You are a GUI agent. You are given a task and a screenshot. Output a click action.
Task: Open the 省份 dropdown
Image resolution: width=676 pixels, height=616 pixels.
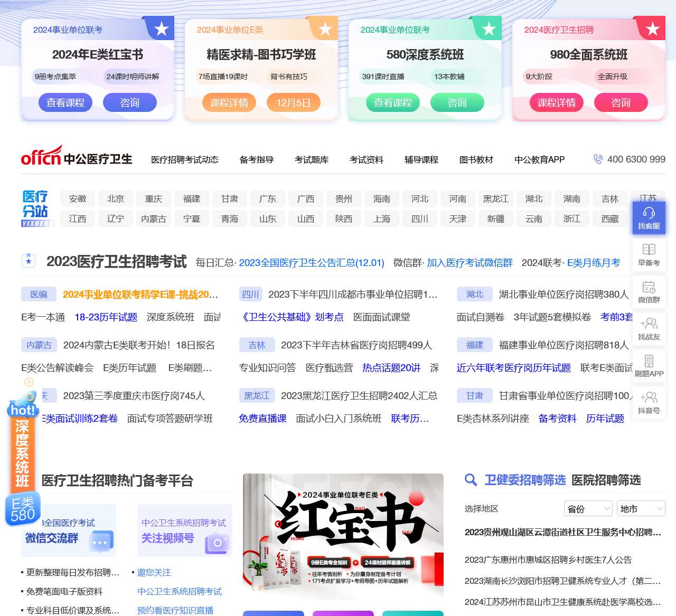tap(588, 509)
